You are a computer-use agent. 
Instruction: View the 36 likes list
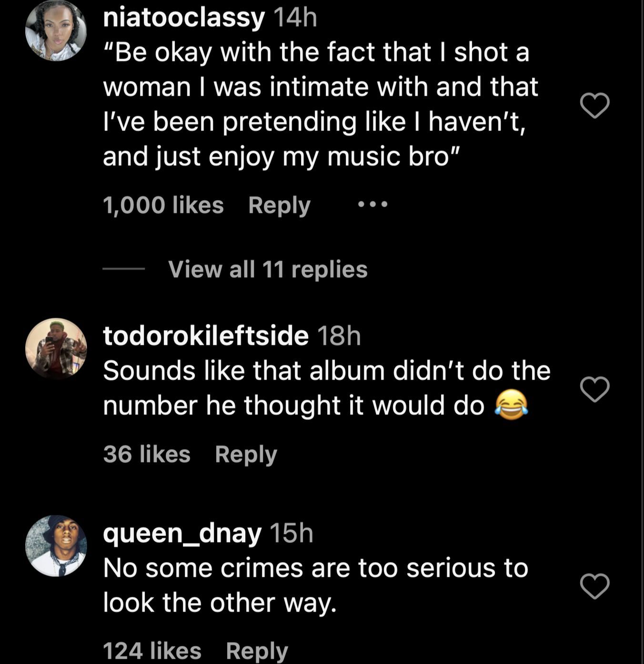147,454
